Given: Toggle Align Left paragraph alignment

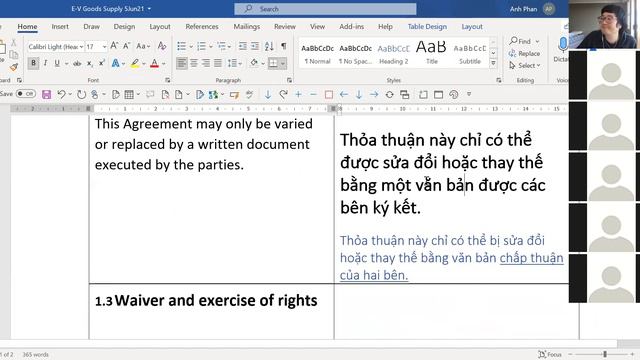Looking at the screenshot, I should 182,63.
